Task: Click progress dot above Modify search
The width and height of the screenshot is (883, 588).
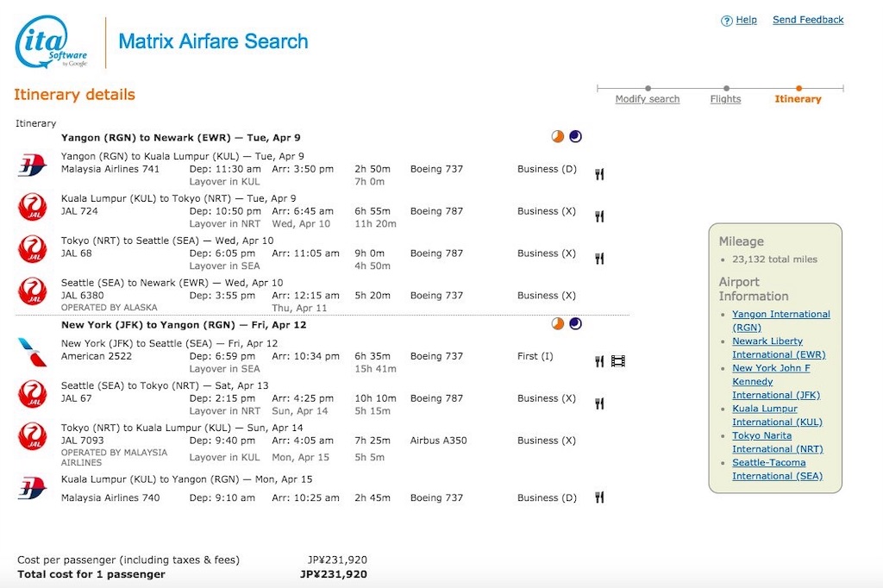Action: pyautogui.click(x=648, y=89)
